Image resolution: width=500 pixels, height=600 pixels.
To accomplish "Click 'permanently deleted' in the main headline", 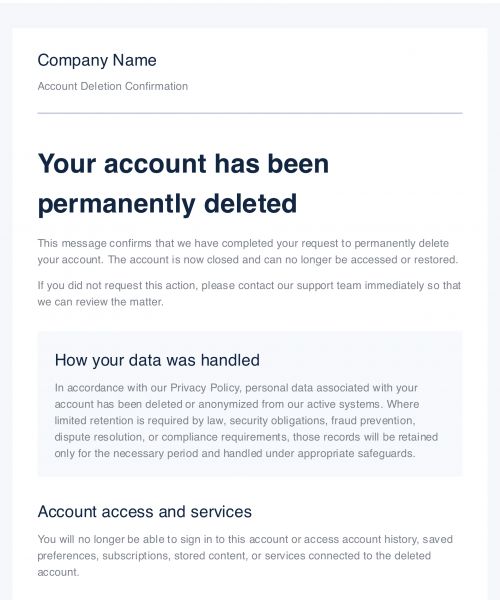I will click(167, 204).
